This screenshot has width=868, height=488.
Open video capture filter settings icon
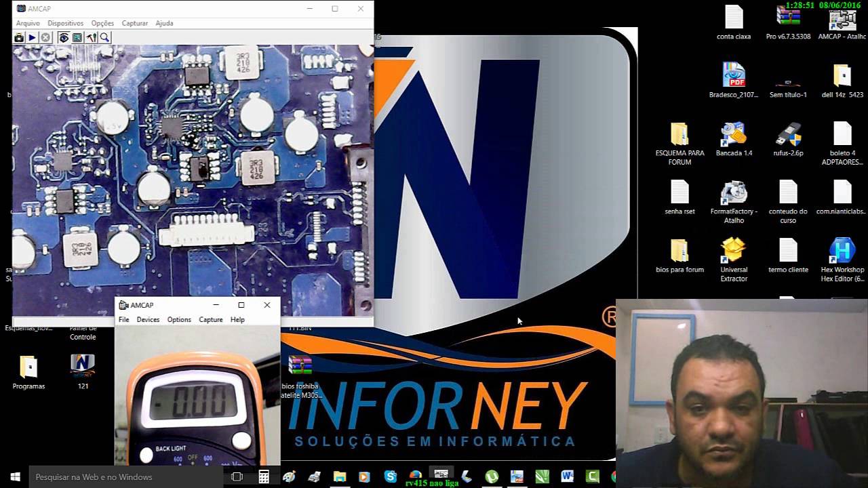[x=77, y=38]
